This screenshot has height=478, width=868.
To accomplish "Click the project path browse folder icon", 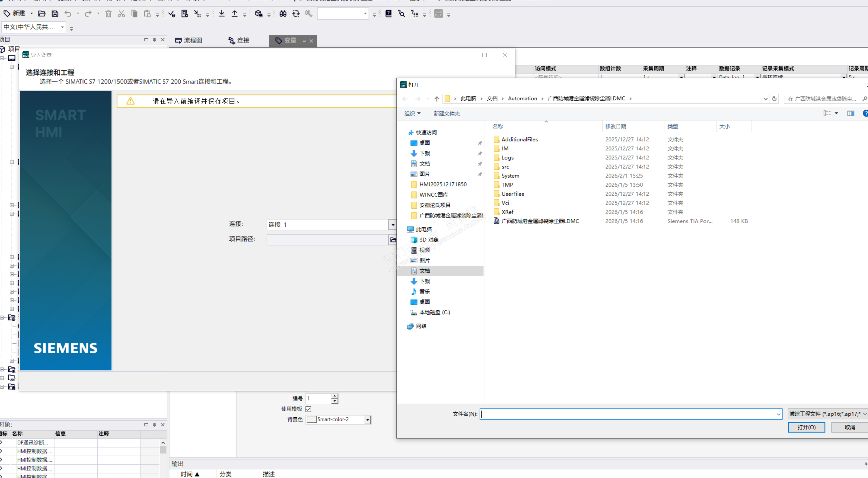I will click(x=393, y=240).
